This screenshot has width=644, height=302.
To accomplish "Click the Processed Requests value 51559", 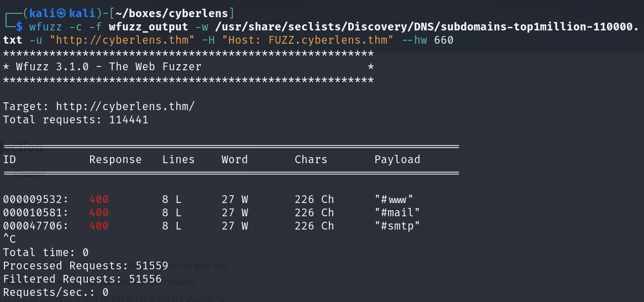I will (148, 265).
